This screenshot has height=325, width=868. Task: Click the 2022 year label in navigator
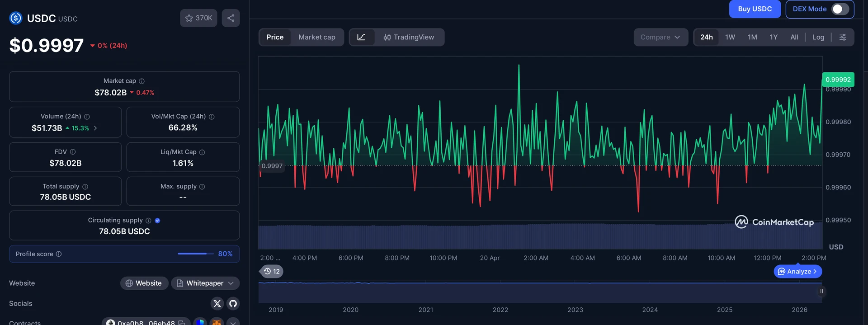point(500,310)
